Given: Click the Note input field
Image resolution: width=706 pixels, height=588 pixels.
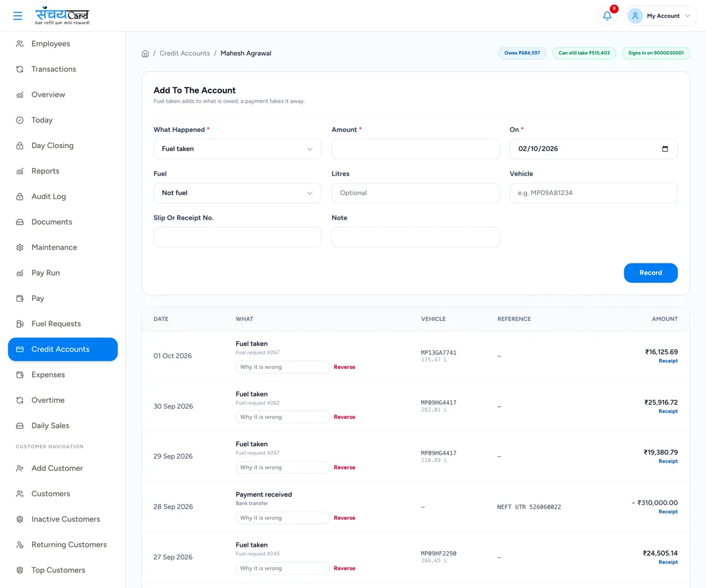Looking at the screenshot, I should [x=415, y=237].
